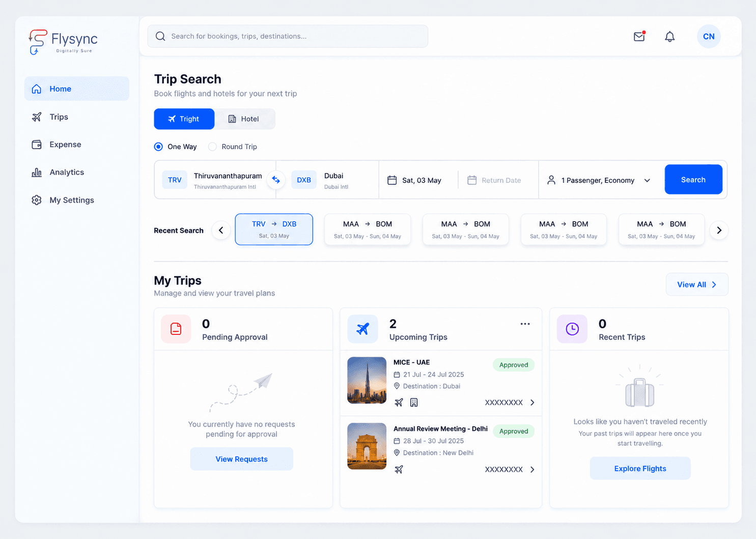Click the Pending Approval document icon
Viewport: 756px width, 539px height.
pyautogui.click(x=176, y=329)
